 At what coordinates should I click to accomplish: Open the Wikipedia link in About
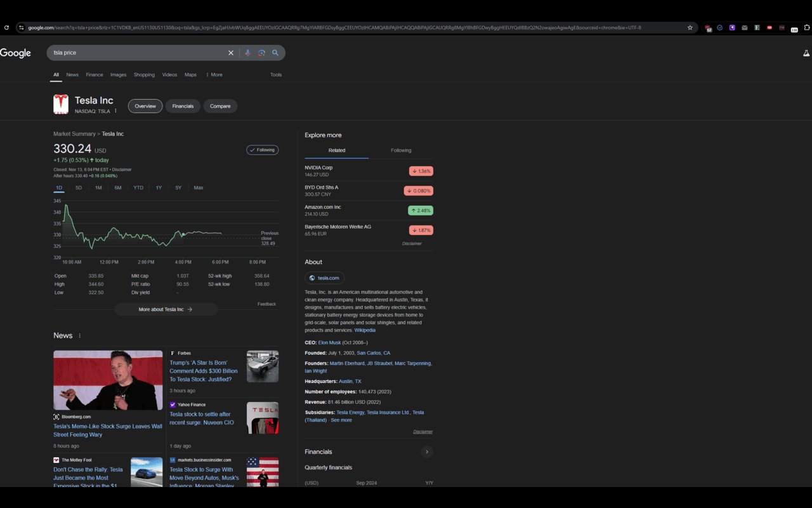point(365,330)
